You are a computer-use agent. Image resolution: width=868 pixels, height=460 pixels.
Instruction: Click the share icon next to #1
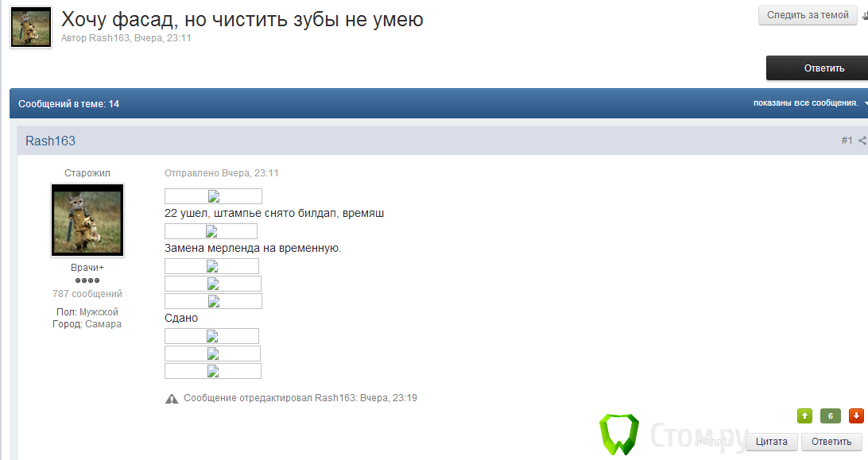(862, 141)
